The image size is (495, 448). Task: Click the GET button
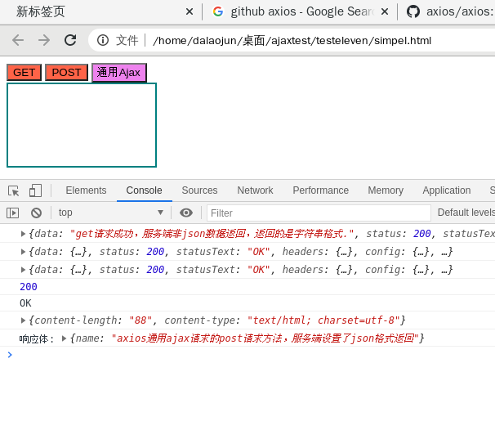click(24, 72)
